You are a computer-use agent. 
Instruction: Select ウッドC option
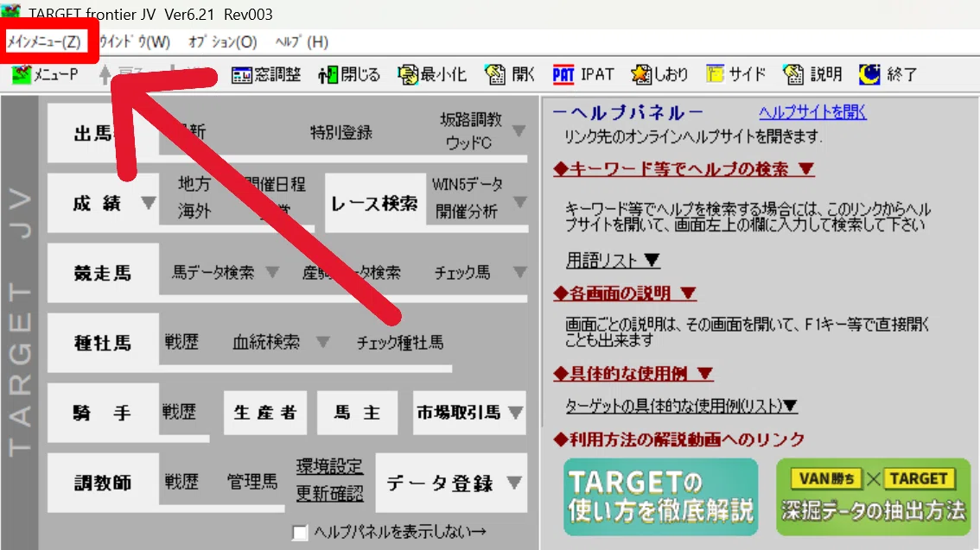(x=468, y=143)
